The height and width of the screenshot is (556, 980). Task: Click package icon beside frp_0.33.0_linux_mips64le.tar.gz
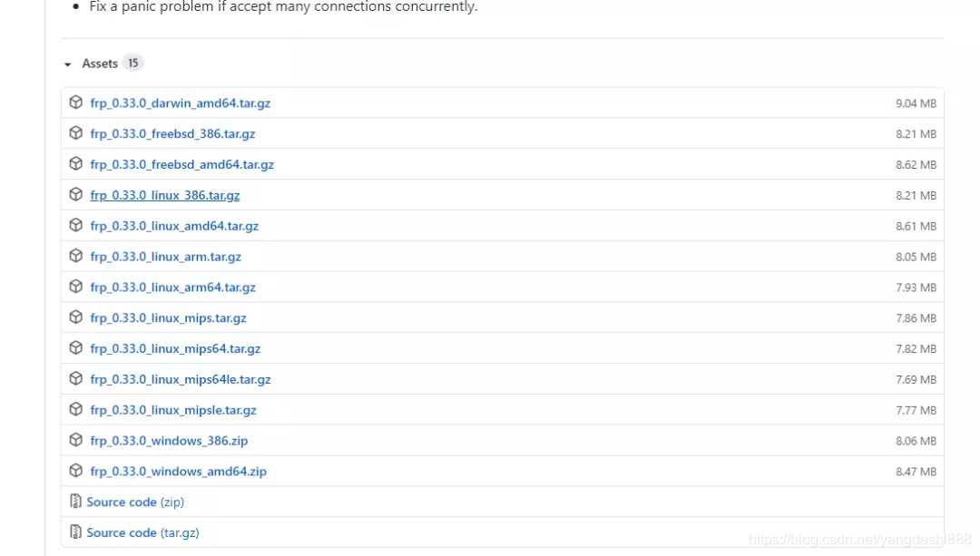click(x=75, y=378)
